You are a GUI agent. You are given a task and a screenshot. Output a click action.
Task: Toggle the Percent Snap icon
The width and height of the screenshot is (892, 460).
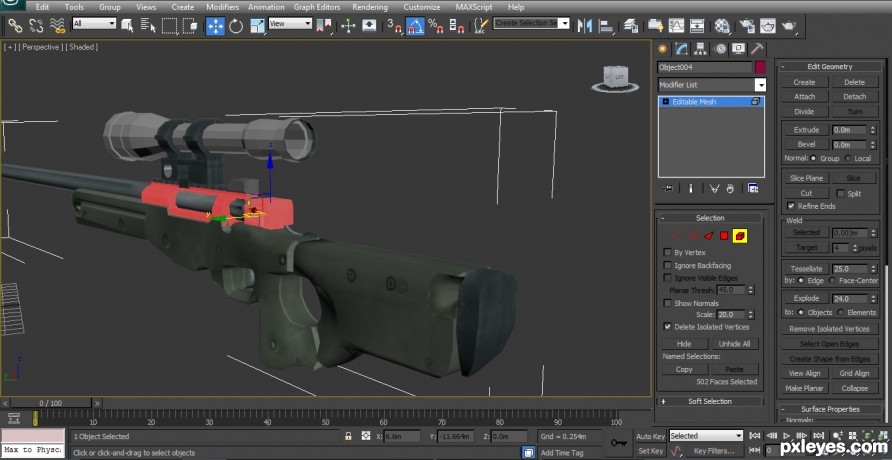[x=436, y=26]
